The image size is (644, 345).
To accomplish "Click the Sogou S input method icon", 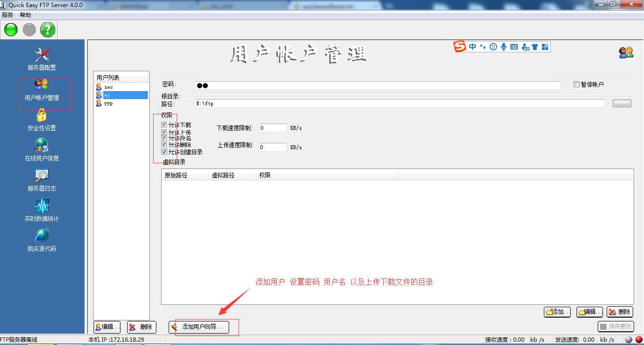I will coord(460,46).
